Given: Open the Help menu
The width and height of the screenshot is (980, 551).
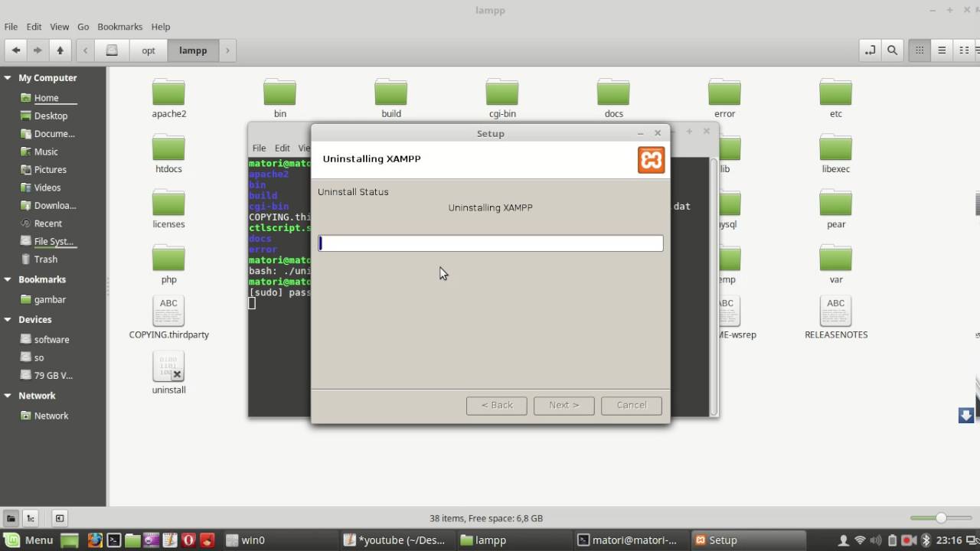Looking at the screenshot, I should click(161, 27).
